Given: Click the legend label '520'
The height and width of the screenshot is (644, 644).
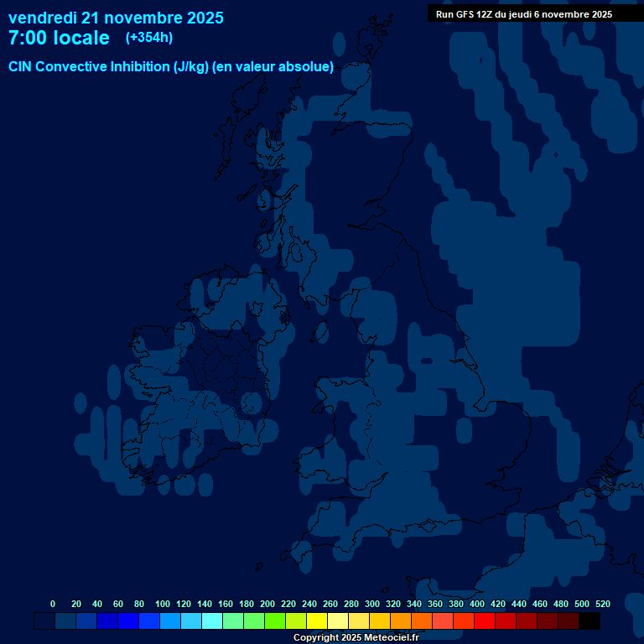Looking at the screenshot, I should [x=603, y=604].
